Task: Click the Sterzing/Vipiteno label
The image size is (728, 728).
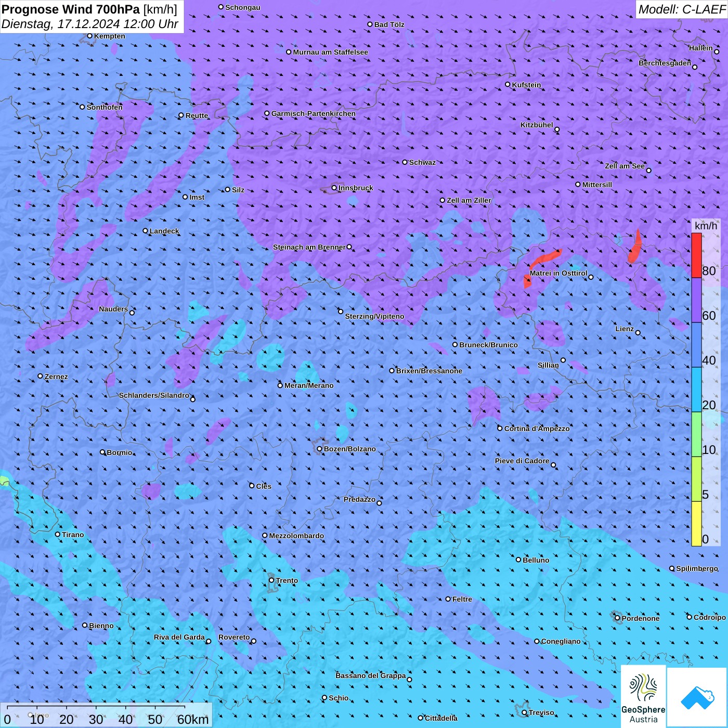Action: tap(374, 316)
